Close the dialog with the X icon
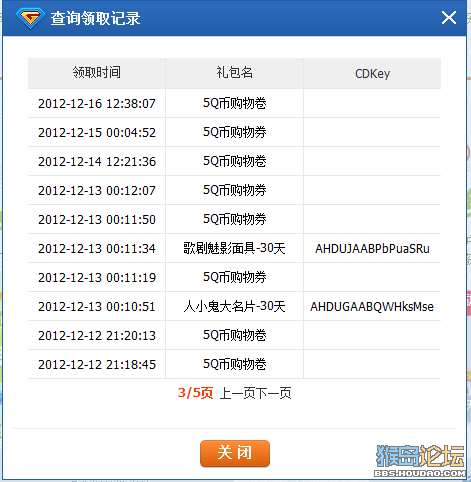Screen dimensions: 471x482 point(449,17)
